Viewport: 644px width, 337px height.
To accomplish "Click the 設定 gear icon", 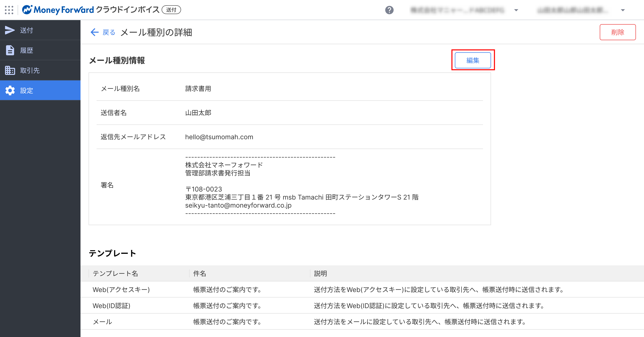I will pyautogui.click(x=10, y=90).
